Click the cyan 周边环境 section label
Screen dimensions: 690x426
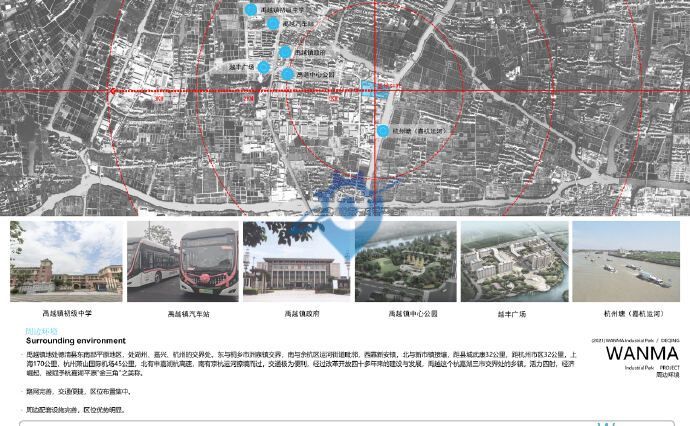42,331
